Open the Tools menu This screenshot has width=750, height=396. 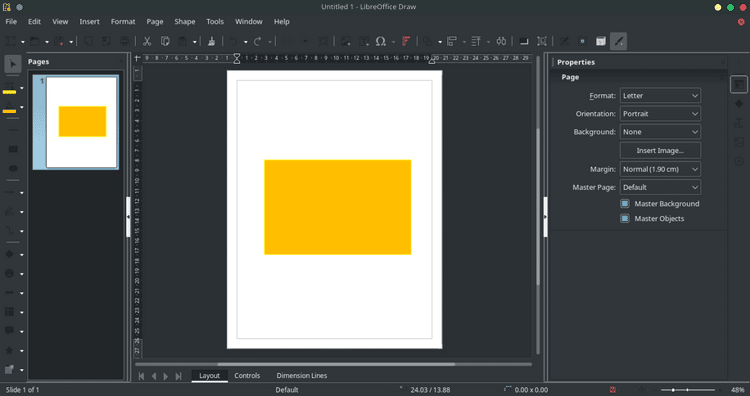click(x=215, y=22)
